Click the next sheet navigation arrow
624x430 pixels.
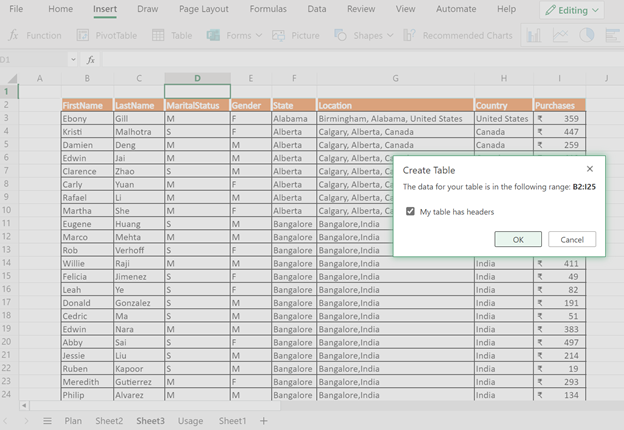click(26, 420)
